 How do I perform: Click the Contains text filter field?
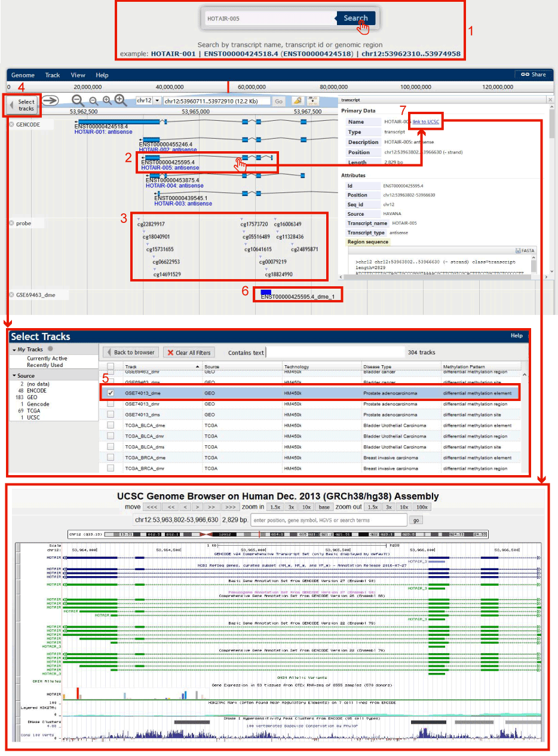click(x=335, y=353)
